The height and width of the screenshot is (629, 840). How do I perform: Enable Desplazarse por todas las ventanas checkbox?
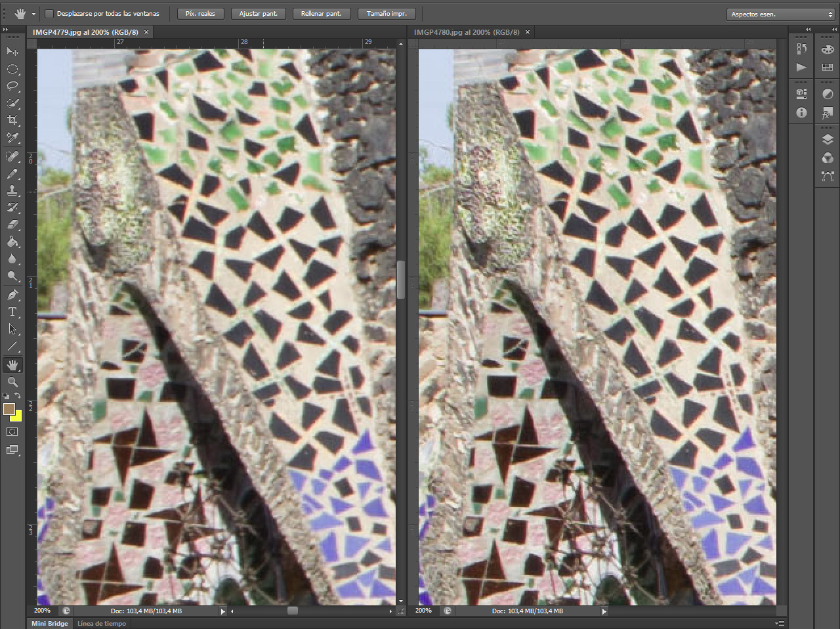(49, 14)
